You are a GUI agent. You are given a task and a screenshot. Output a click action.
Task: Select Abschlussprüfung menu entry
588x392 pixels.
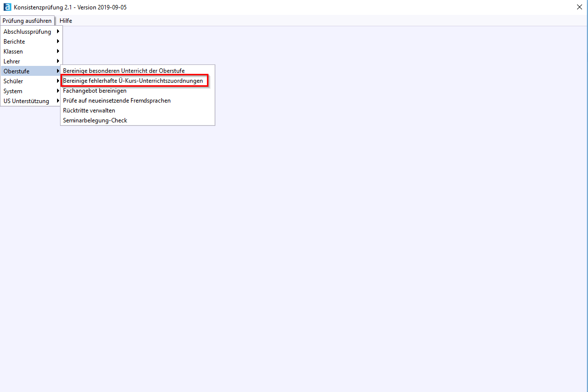[31, 31]
